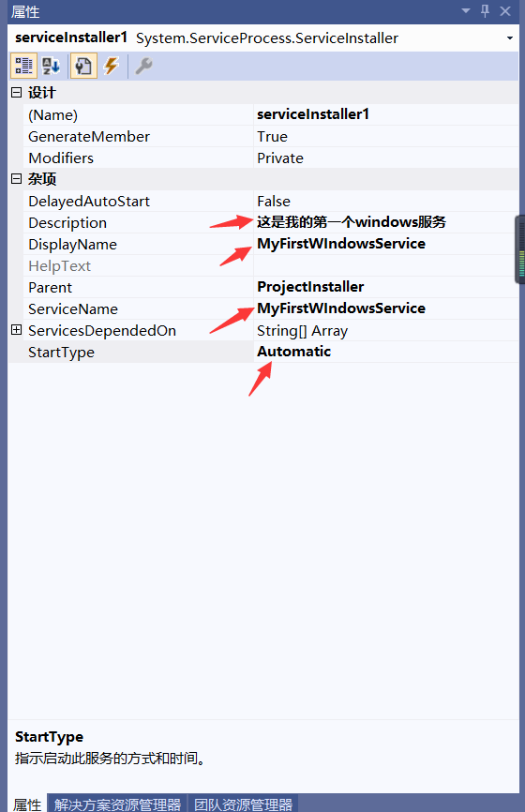Open Events view with lightning bolt icon
This screenshot has height=812, width=525.
pos(111,66)
